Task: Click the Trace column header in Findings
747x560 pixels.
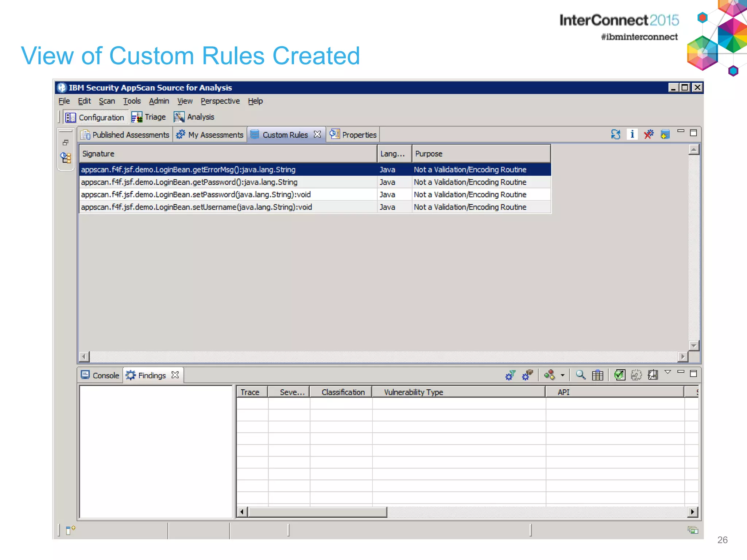Action: (x=252, y=392)
